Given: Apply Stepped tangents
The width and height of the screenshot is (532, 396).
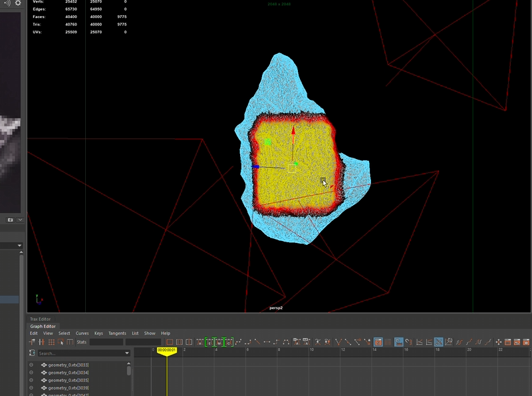Looking at the screenshot, I should (276, 342).
